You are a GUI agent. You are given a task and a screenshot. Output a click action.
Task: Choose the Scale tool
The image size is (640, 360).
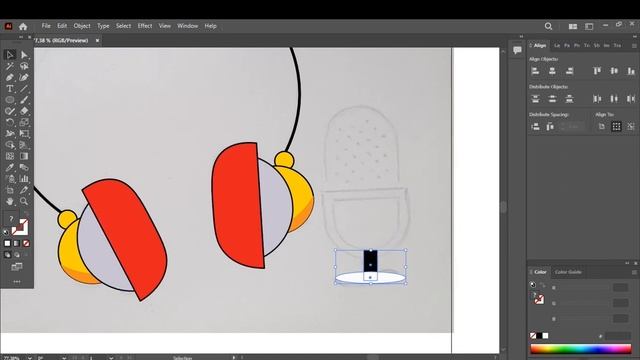point(24,122)
